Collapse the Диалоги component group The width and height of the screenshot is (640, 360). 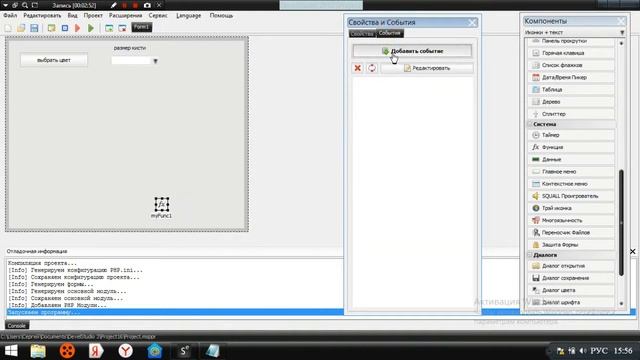pos(530,255)
